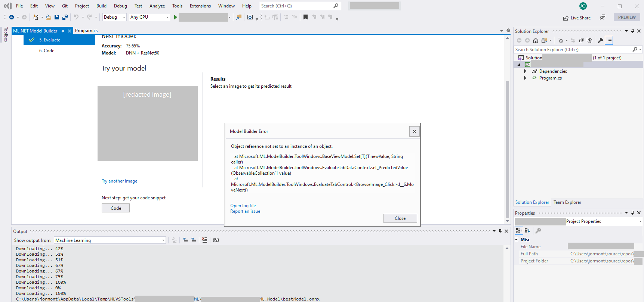Image resolution: width=644 pixels, height=302 pixels.
Task: Open the Debug configuration dropdown
Action: [x=114, y=17]
